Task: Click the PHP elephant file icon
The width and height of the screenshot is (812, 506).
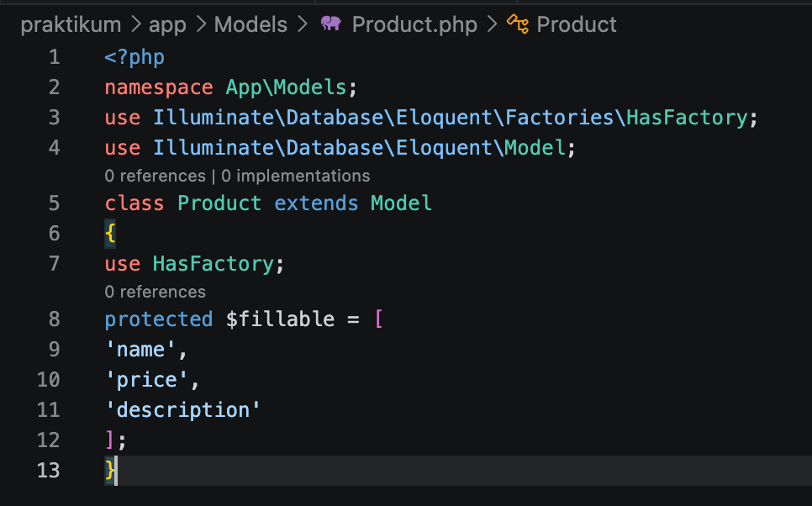Action: 331,24
